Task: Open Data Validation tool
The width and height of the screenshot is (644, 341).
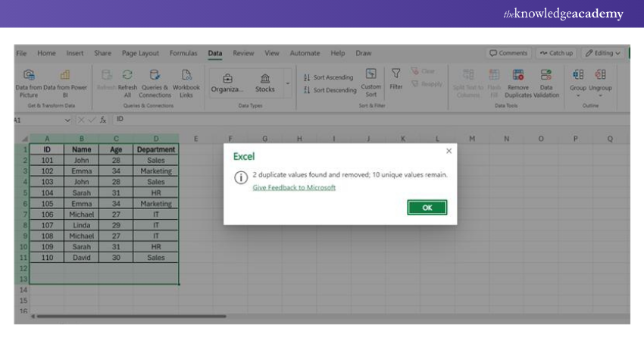Action: pyautogui.click(x=546, y=75)
